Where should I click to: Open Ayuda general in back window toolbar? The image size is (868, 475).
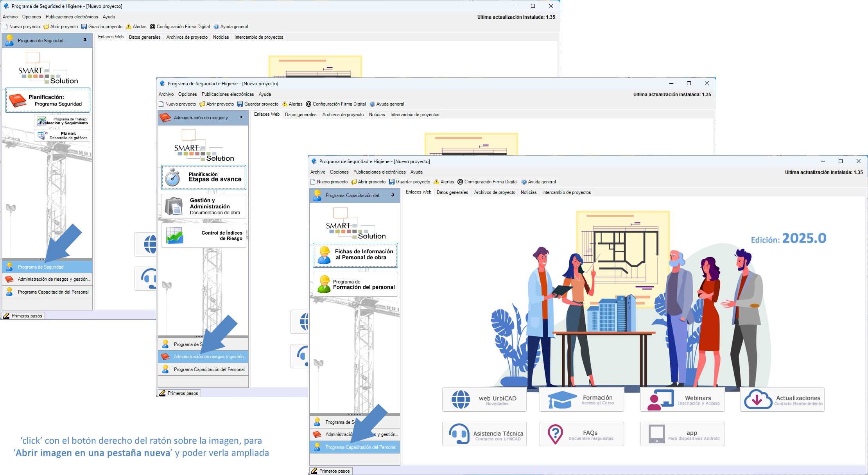click(x=231, y=27)
